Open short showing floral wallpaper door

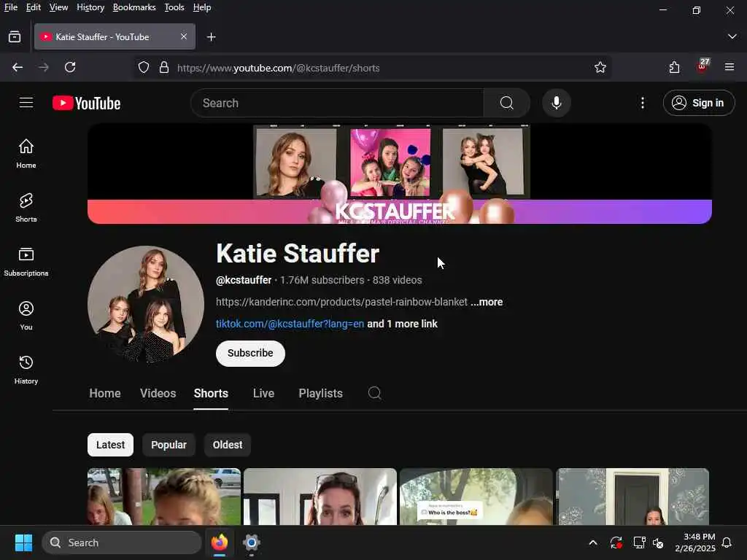(632, 497)
